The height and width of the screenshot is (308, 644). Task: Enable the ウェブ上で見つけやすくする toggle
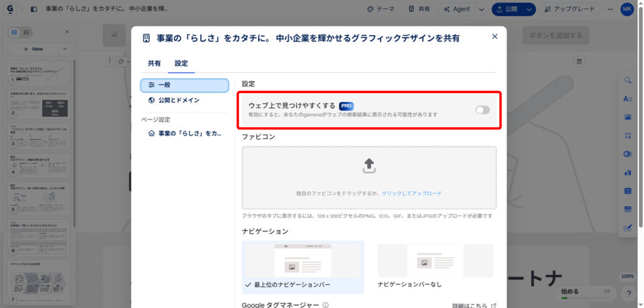(482, 110)
